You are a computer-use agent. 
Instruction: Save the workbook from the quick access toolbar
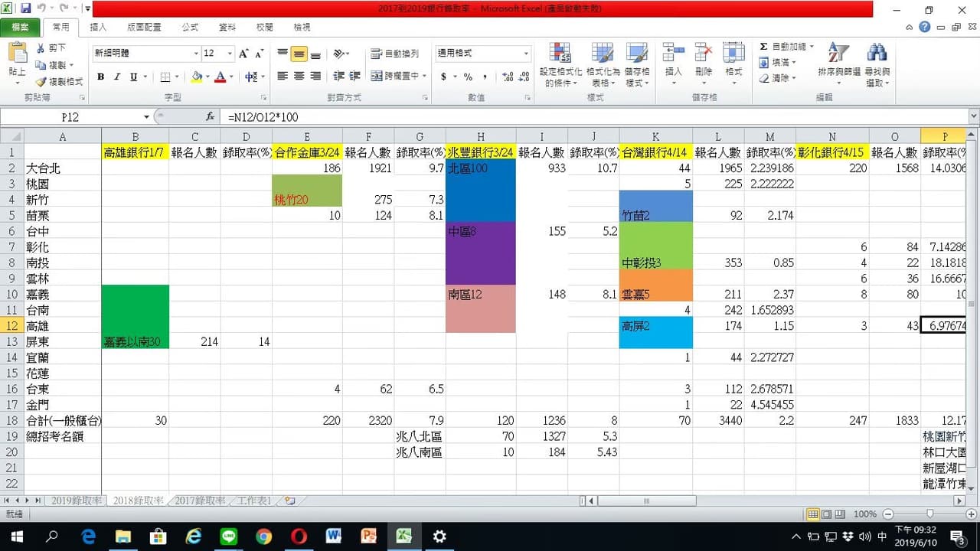26,8
